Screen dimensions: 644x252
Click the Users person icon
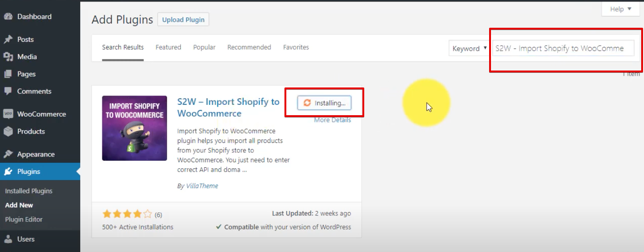coord(8,239)
